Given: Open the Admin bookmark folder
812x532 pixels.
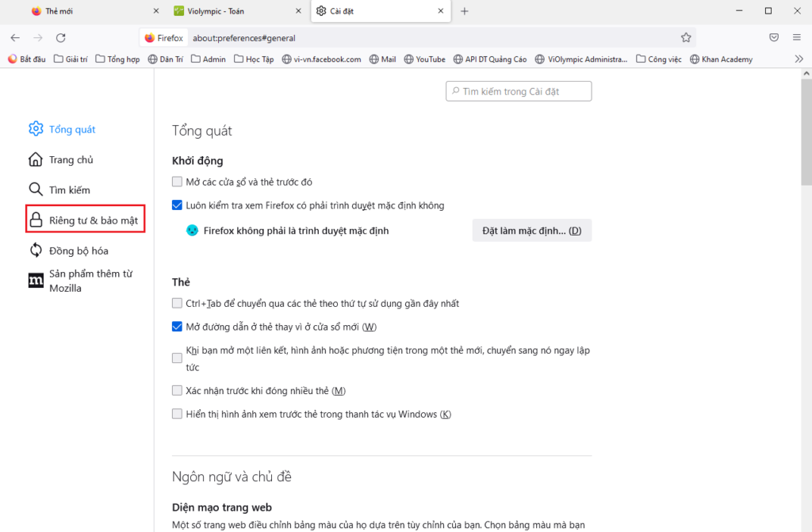Looking at the screenshot, I should pos(209,59).
